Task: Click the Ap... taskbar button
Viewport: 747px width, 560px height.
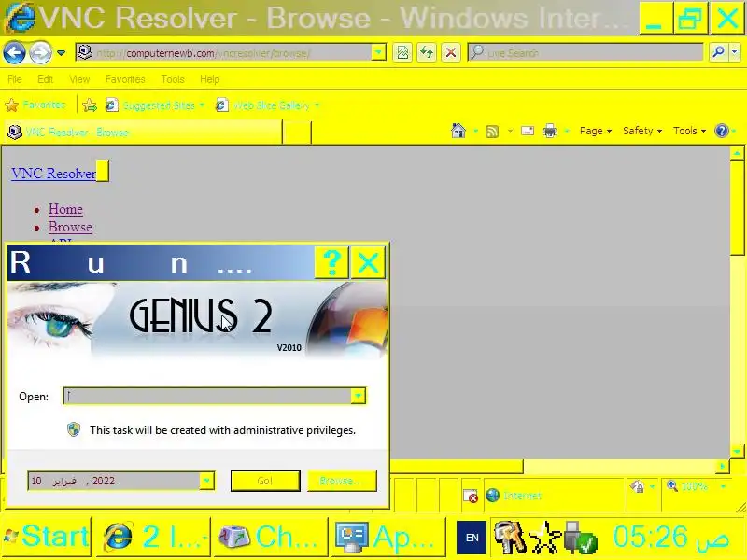Action: pos(388,537)
